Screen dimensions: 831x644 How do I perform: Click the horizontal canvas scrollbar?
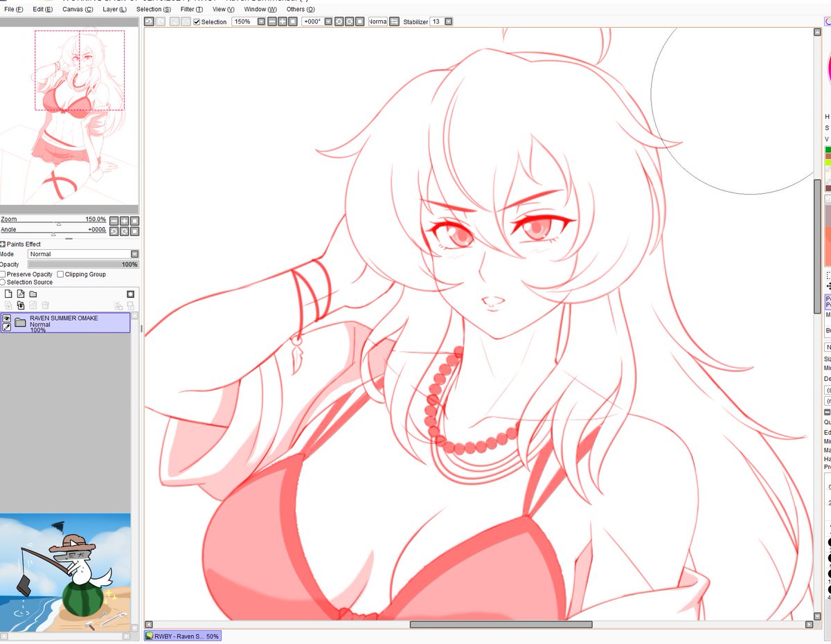tap(501, 625)
